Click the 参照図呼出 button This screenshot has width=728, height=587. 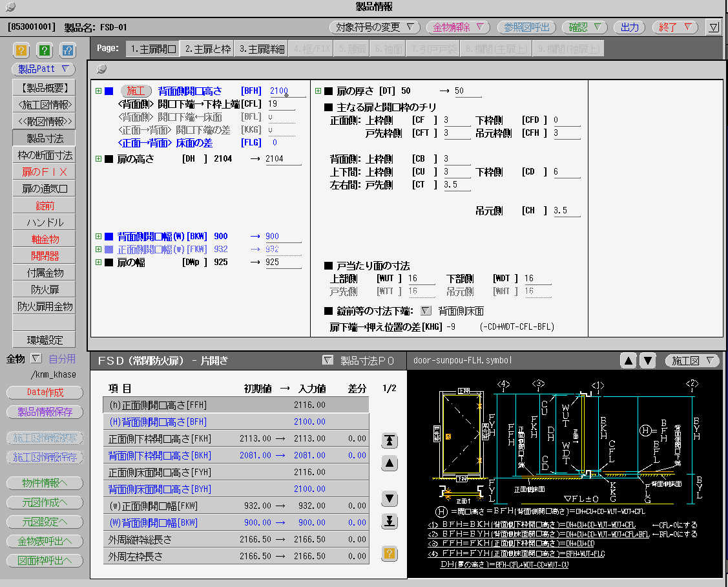tap(526, 27)
